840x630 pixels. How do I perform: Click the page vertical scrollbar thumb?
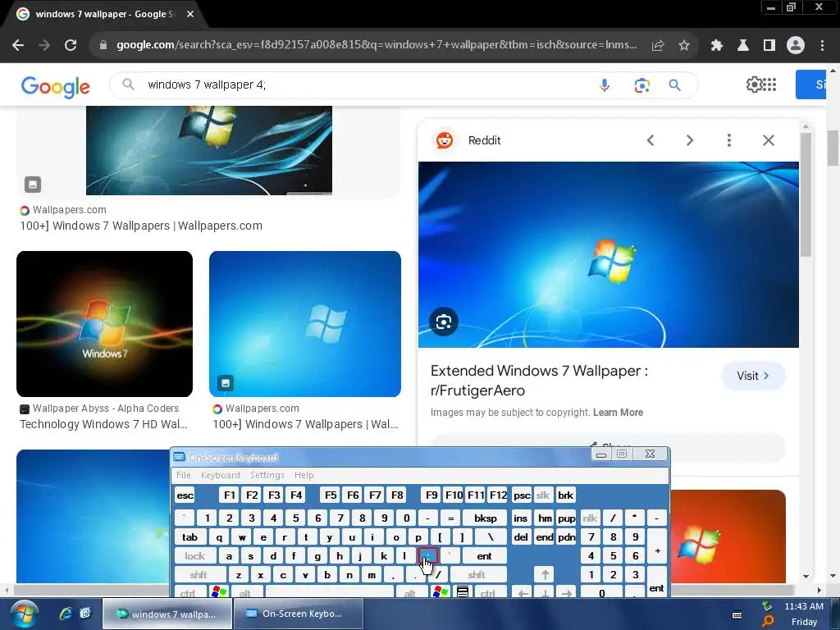833,148
